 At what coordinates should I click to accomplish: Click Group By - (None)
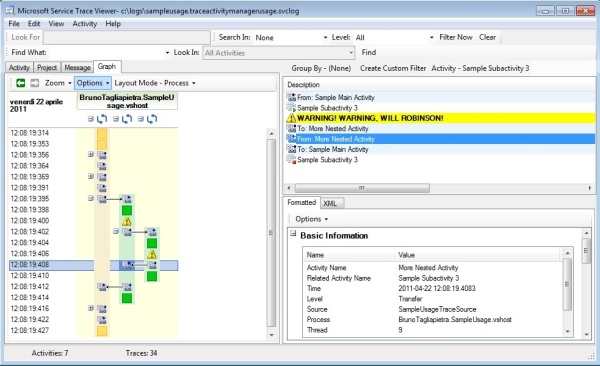(x=321, y=68)
